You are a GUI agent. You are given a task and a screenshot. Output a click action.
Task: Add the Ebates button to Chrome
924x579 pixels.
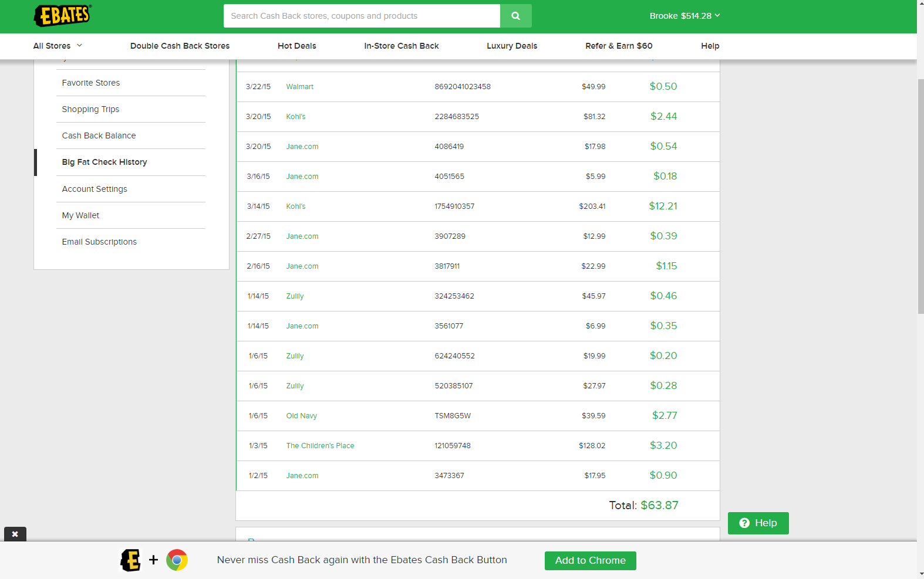click(x=590, y=560)
